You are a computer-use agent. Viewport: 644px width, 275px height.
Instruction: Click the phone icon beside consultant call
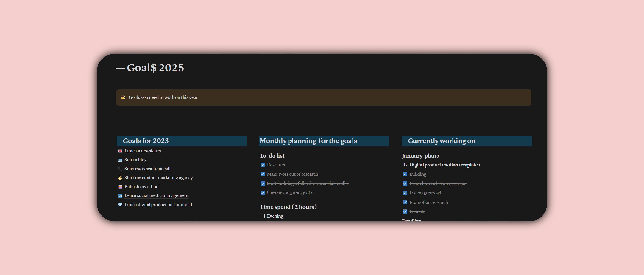click(x=120, y=169)
